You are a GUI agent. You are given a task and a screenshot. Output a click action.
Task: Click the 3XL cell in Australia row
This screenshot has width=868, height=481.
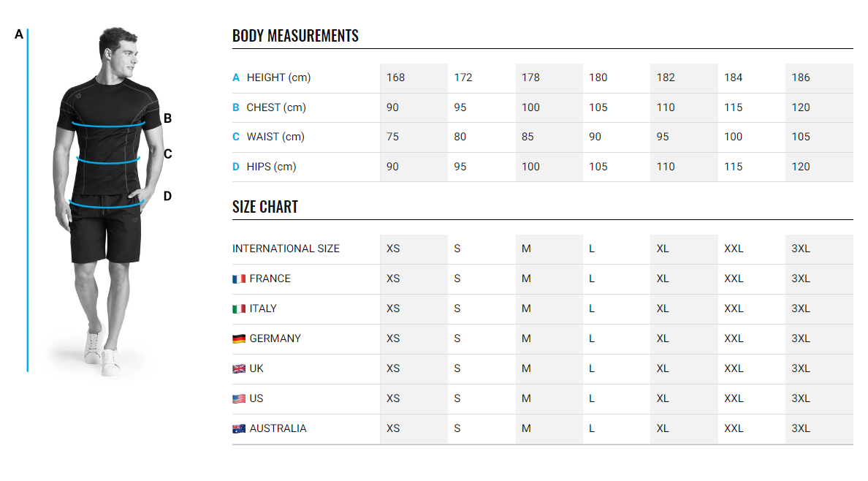(x=801, y=428)
